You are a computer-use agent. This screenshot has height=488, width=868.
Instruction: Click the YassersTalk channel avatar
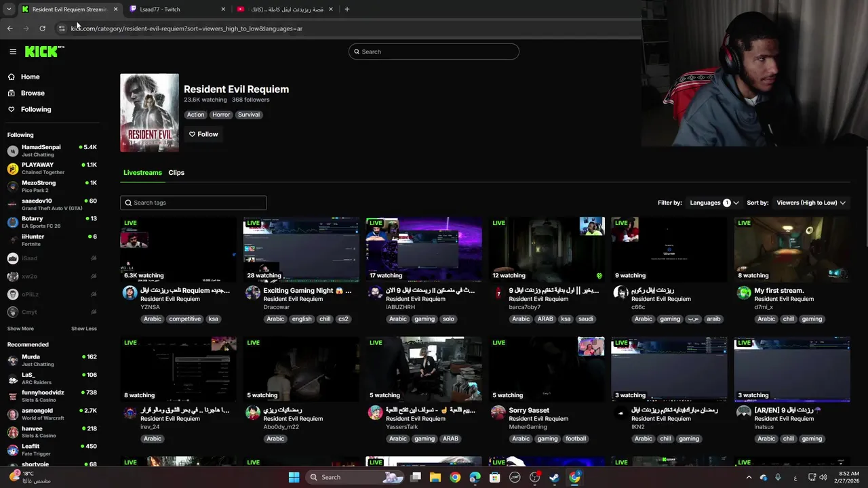375,413
